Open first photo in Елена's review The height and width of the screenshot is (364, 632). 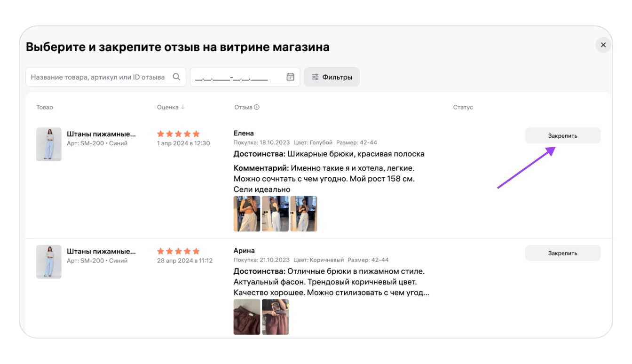[x=247, y=214]
